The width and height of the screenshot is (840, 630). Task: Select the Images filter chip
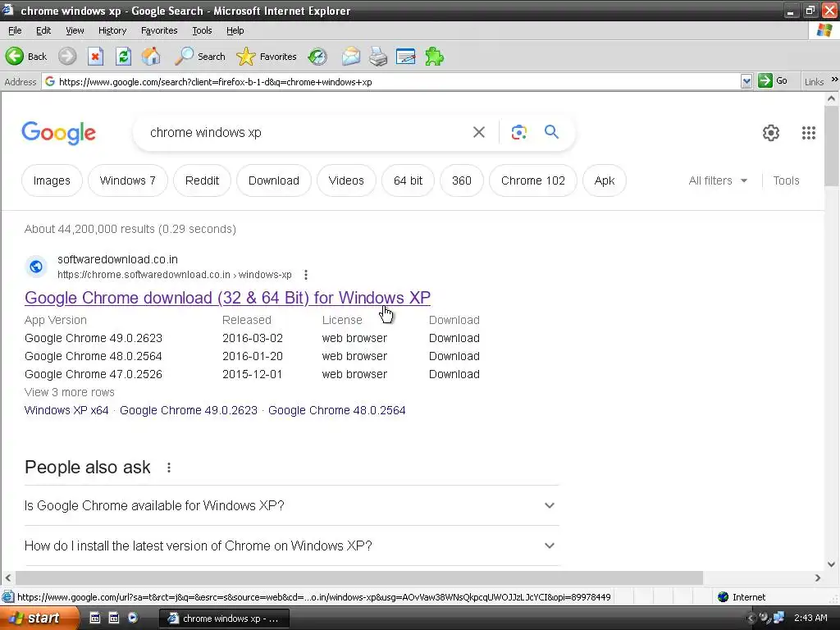coord(52,180)
